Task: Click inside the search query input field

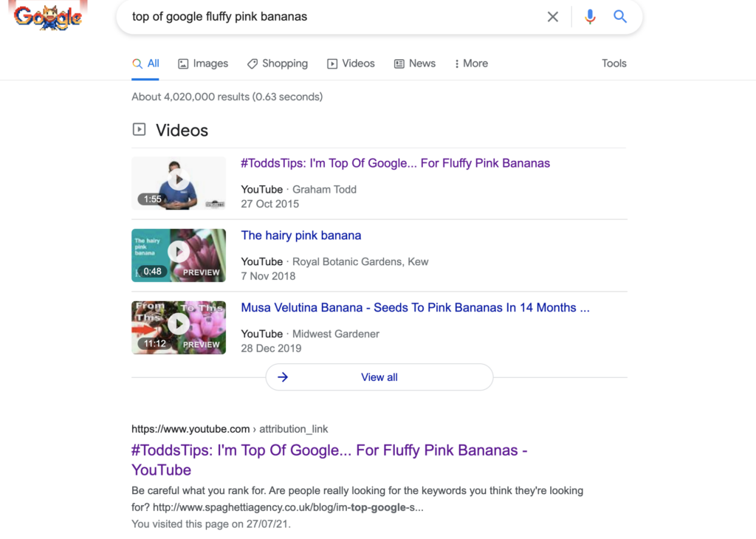Action: coord(295,16)
